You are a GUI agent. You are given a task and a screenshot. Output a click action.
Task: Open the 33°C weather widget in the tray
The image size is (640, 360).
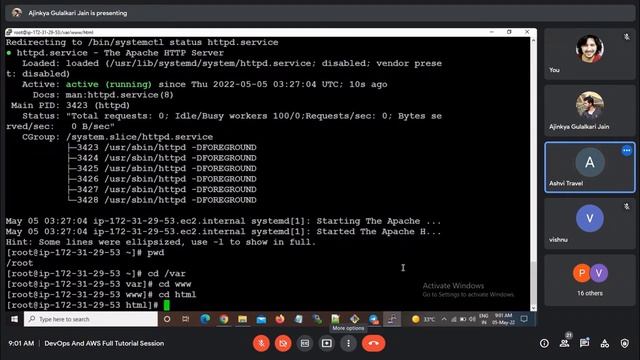pyautogui.click(x=423, y=319)
